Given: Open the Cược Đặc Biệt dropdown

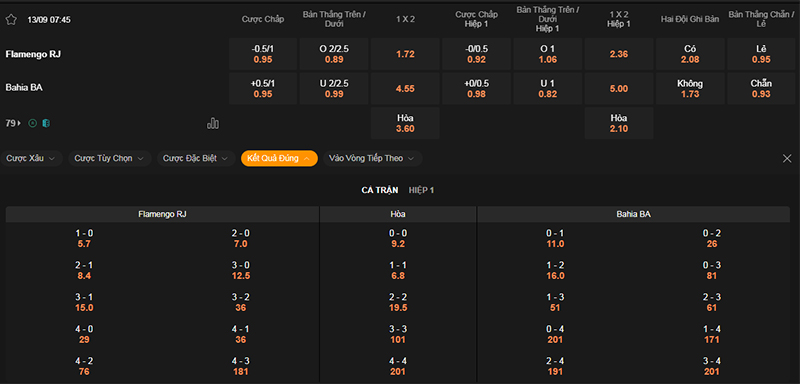Looking at the screenshot, I should click(x=196, y=159).
